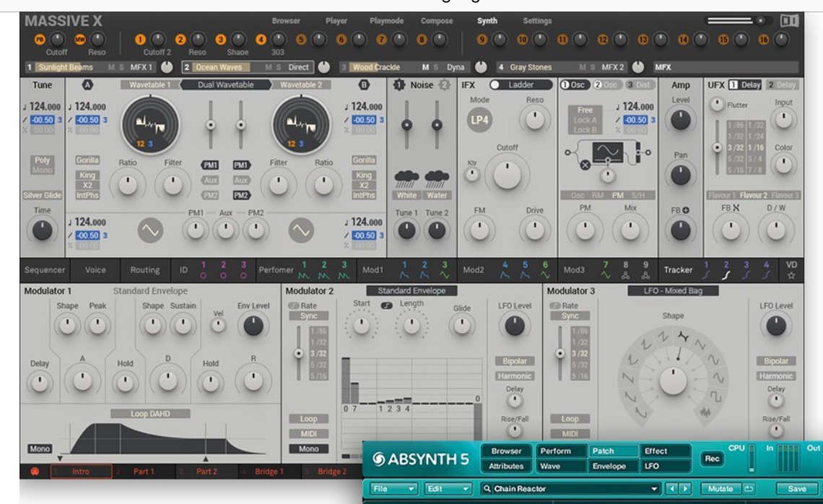Image resolution: width=823 pixels, height=504 pixels.
Task: Click the Water noise cloud icon
Action: pos(437,179)
